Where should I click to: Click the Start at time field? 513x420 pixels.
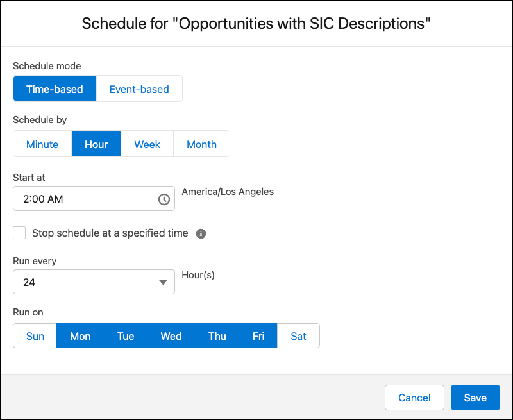[94, 199]
